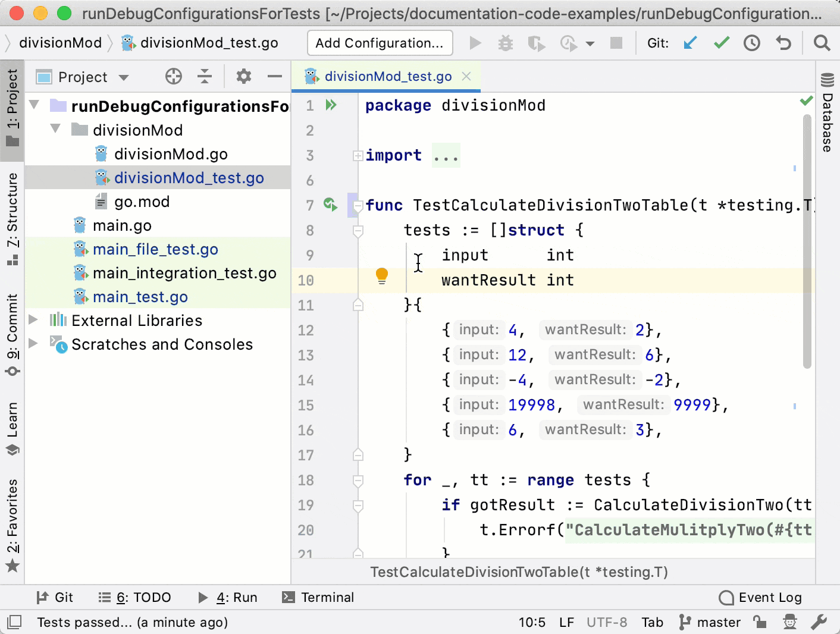Open Project panel settings gear
Image resolution: width=840 pixels, height=634 pixels.
tap(243, 76)
